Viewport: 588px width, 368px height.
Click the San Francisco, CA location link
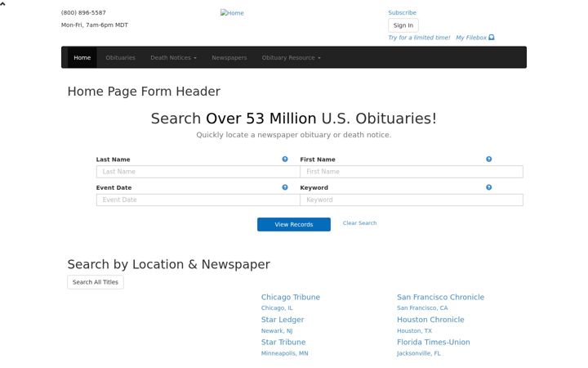click(422, 308)
